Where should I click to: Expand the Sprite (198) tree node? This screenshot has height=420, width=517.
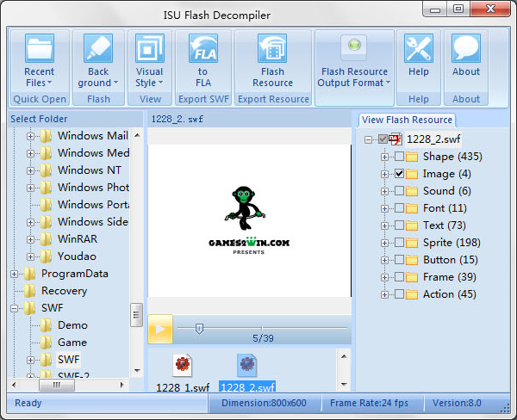pyautogui.click(x=384, y=243)
